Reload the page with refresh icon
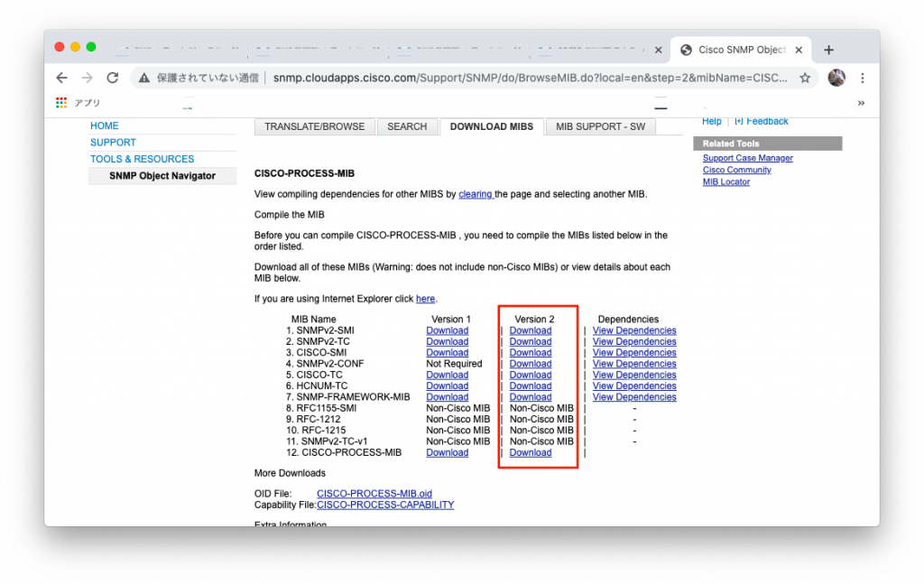This screenshot has height=585, width=924. coord(113,78)
